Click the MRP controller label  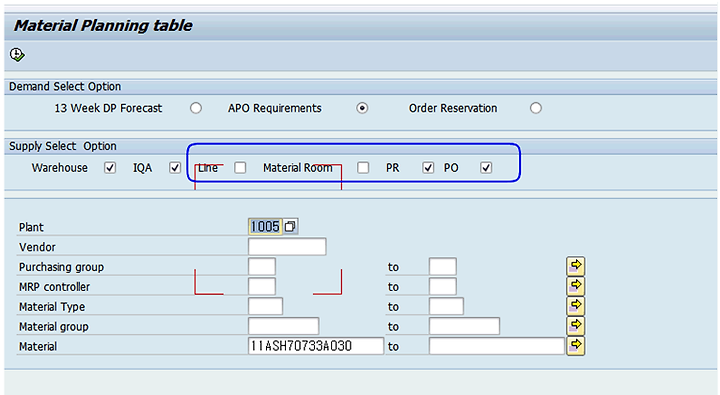54,287
